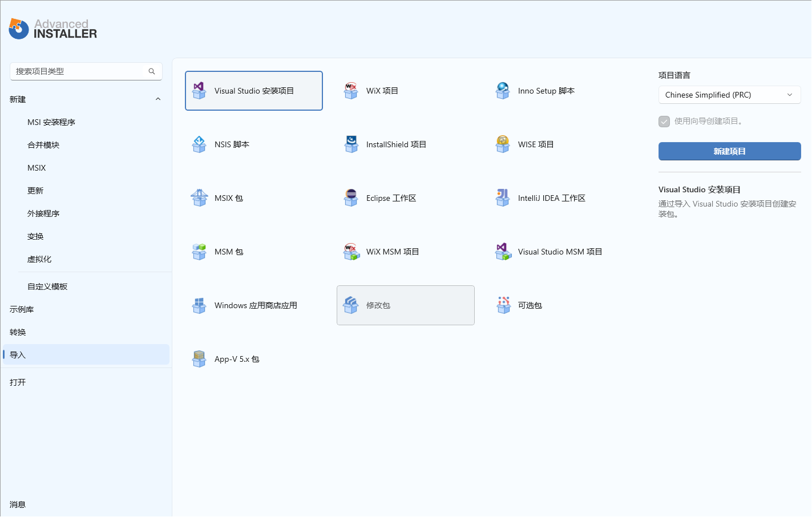
Task: Pick the Visual Studio MSM 项目 icon
Action: pos(503,252)
